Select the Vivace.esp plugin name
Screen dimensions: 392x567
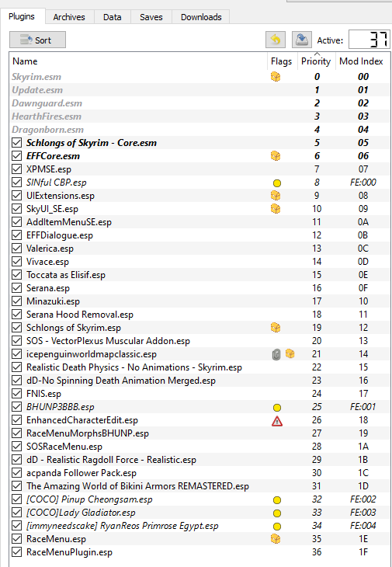[47, 262]
